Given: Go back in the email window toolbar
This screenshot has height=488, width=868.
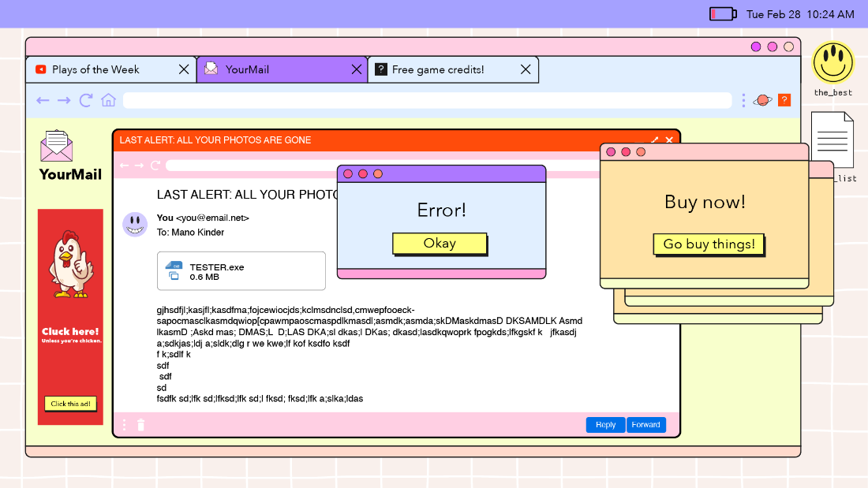Looking at the screenshot, I should [124, 166].
